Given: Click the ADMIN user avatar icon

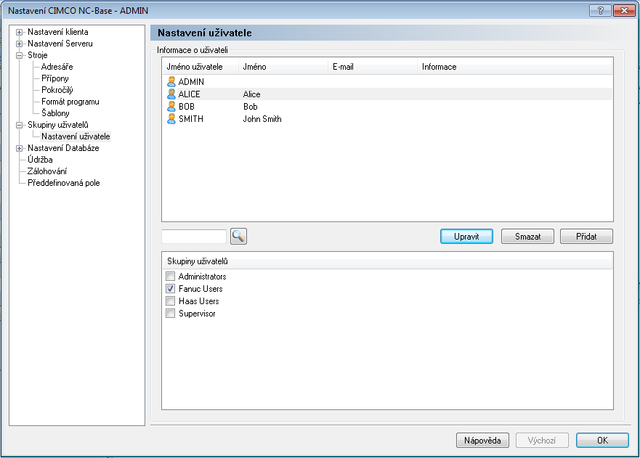Looking at the screenshot, I should click(171, 82).
